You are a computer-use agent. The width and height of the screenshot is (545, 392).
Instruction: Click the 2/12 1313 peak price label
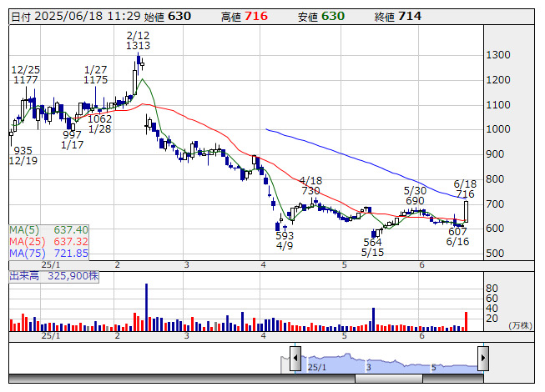138,40
